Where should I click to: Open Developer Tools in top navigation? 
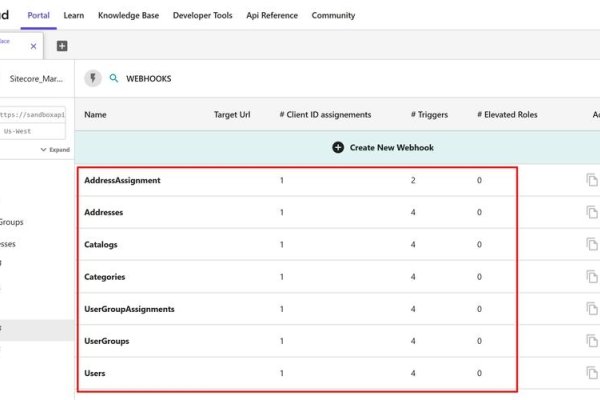(x=203, y=15)
